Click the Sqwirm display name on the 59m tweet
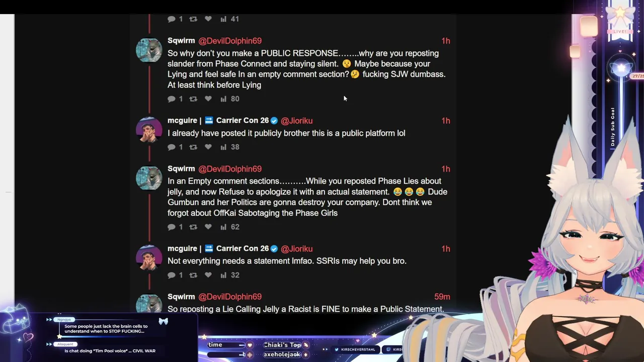 coord(181,297)
